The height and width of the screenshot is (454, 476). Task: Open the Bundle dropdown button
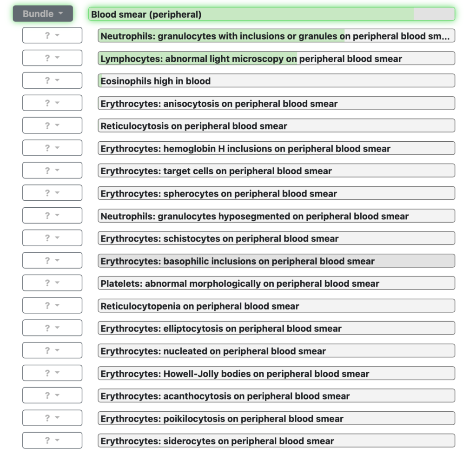point(43,13)
